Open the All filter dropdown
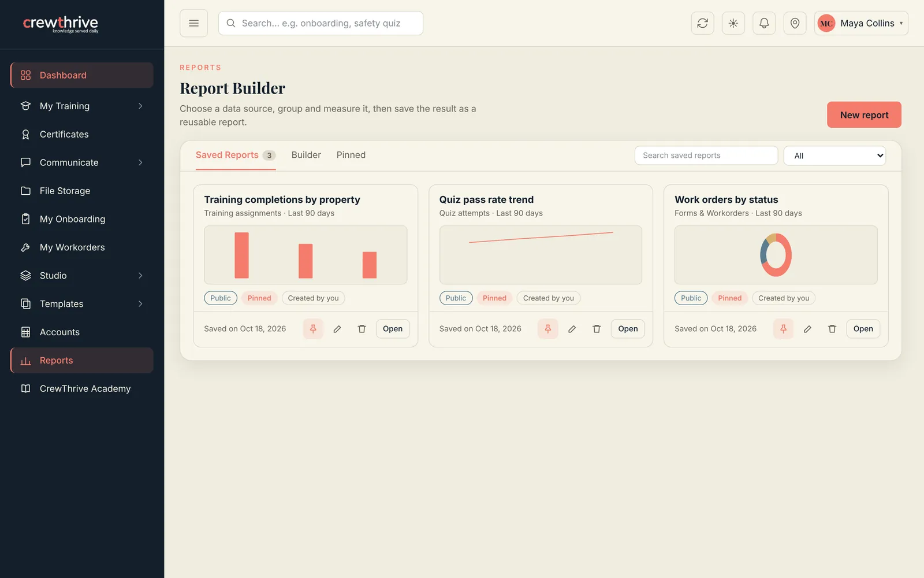 pyautogui.click(x=834, y=155)
